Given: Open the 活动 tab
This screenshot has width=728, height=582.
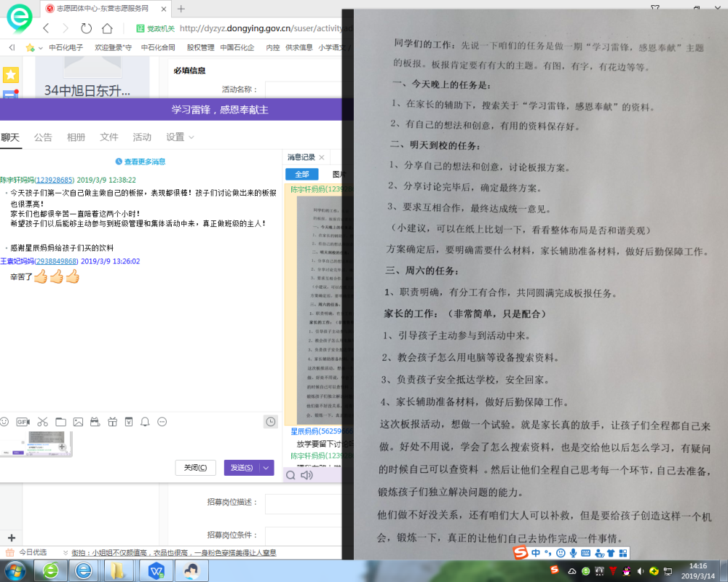Looking at the screenshot, I should (142, 137).
